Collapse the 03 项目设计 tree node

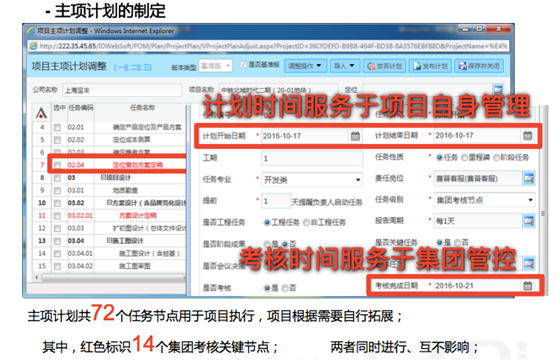[103, 178]
